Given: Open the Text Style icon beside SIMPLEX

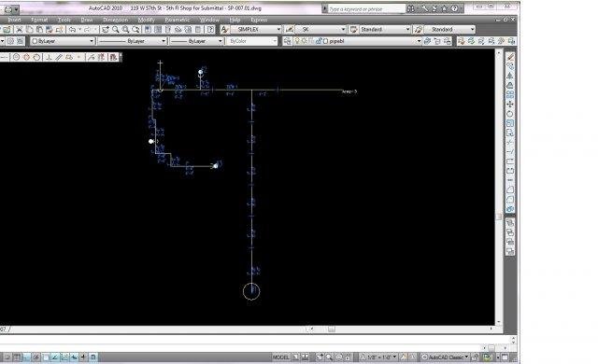Looking at the screenshot, I should tap(224, 29).
